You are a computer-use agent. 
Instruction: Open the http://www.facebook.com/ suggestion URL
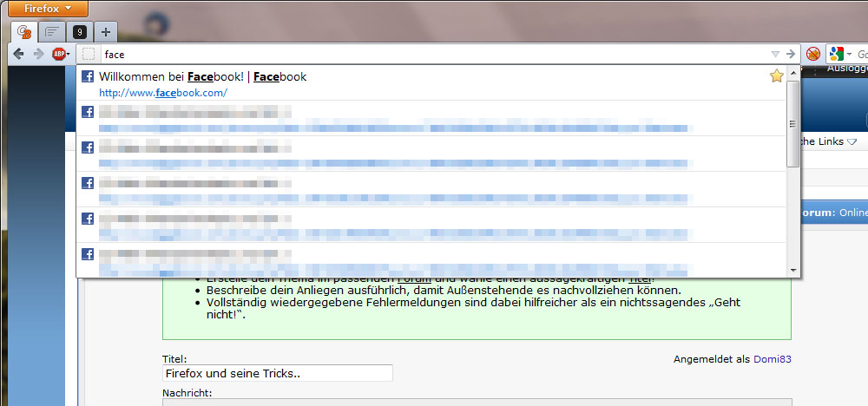(163, 93)
